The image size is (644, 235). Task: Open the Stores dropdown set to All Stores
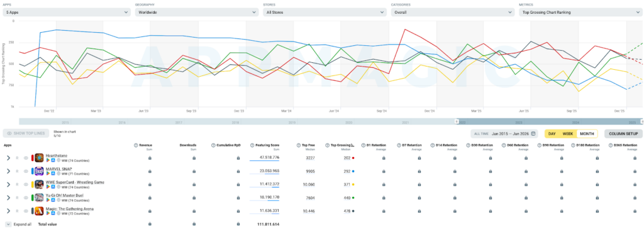click(325, 13)
